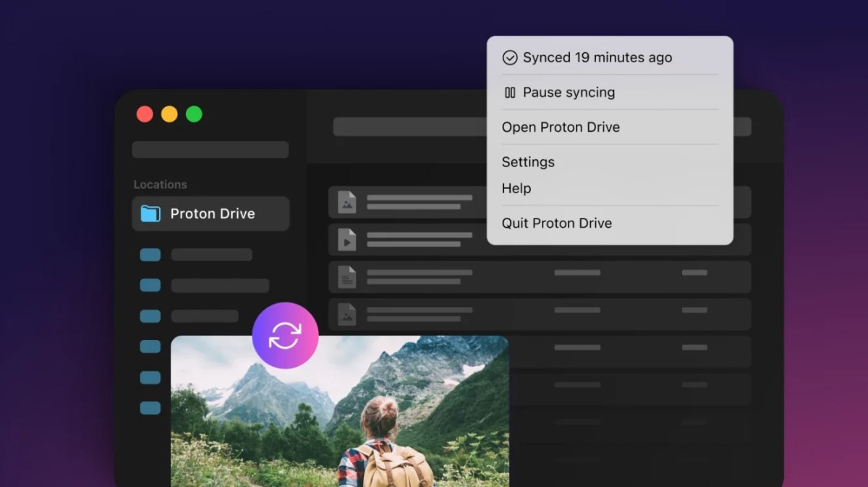Open Help in the tray menu

pos(516,188)
